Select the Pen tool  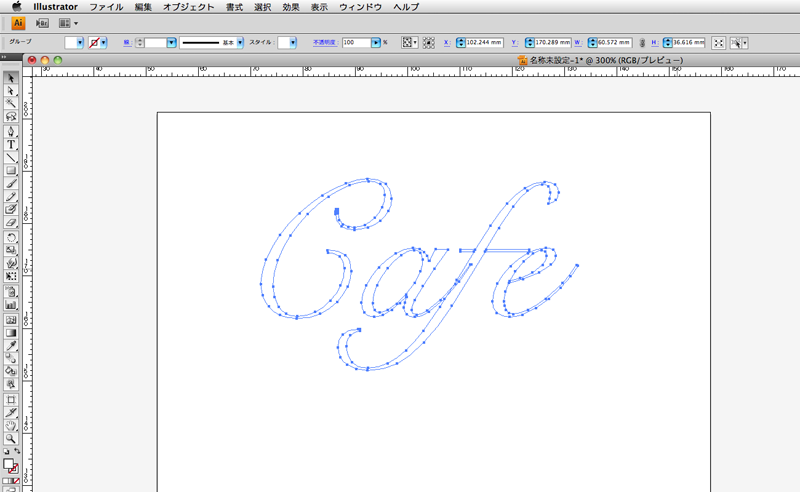click(x=11, y=131)
